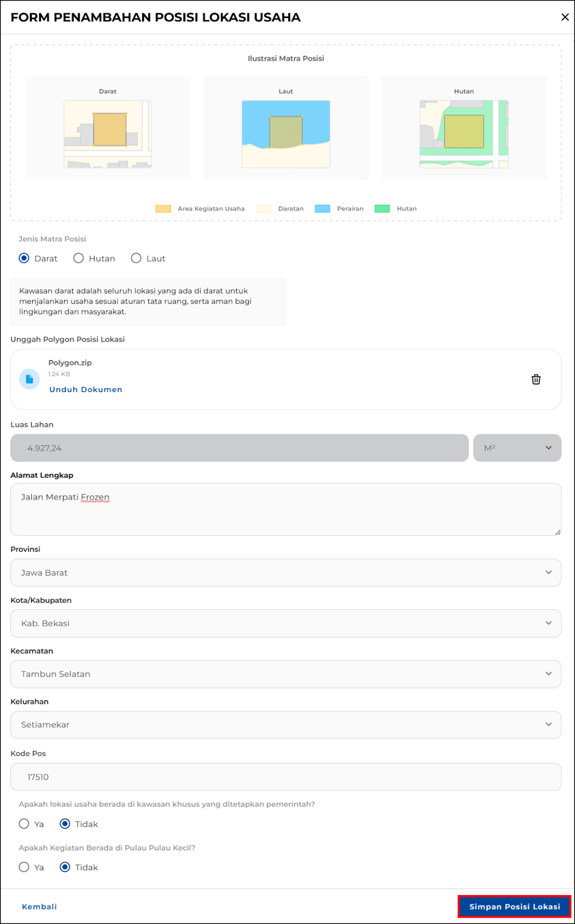
Task: Select the Darat radio option
Action: click(x=24, y=258)
